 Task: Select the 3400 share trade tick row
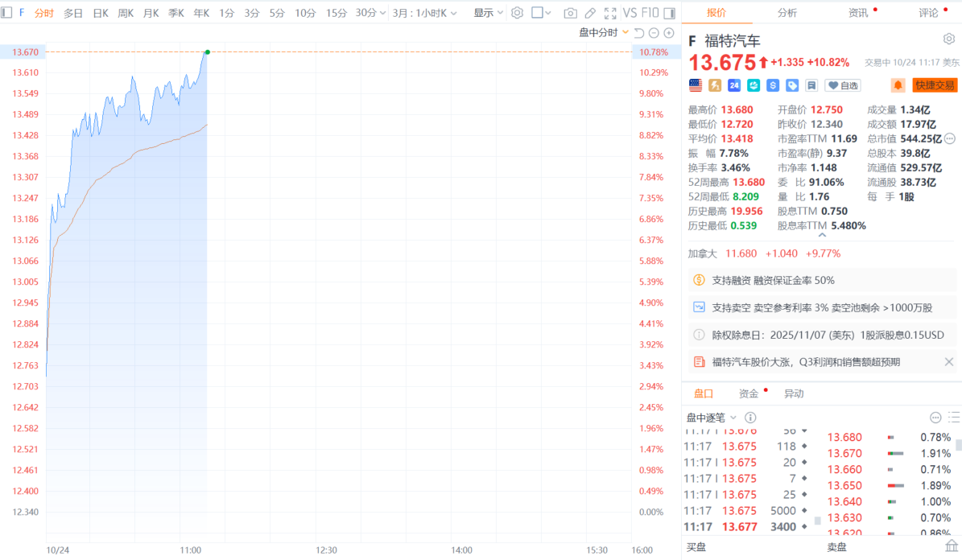coord(745,527)
